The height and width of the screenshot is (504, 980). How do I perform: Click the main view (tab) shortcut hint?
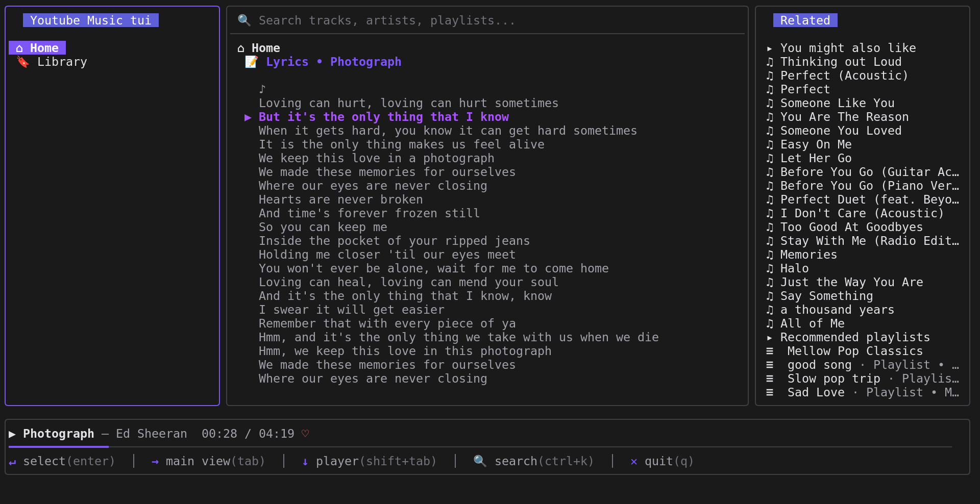point(208,461)
